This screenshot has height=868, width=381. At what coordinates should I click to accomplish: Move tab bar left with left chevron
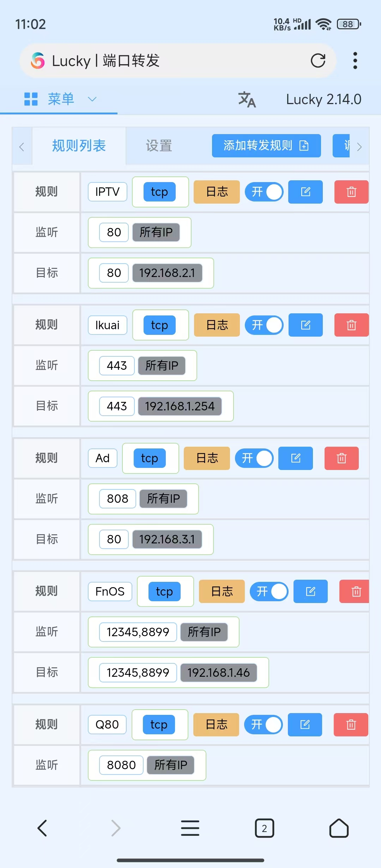click(22, 146)
